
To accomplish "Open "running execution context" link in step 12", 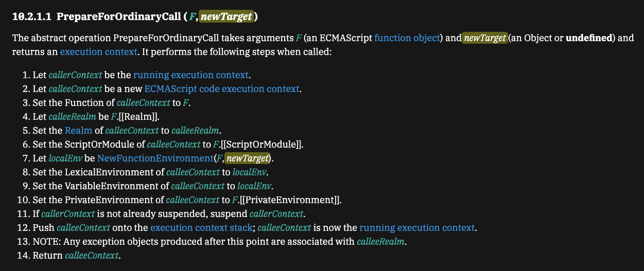I will click(x=417, y=228).
